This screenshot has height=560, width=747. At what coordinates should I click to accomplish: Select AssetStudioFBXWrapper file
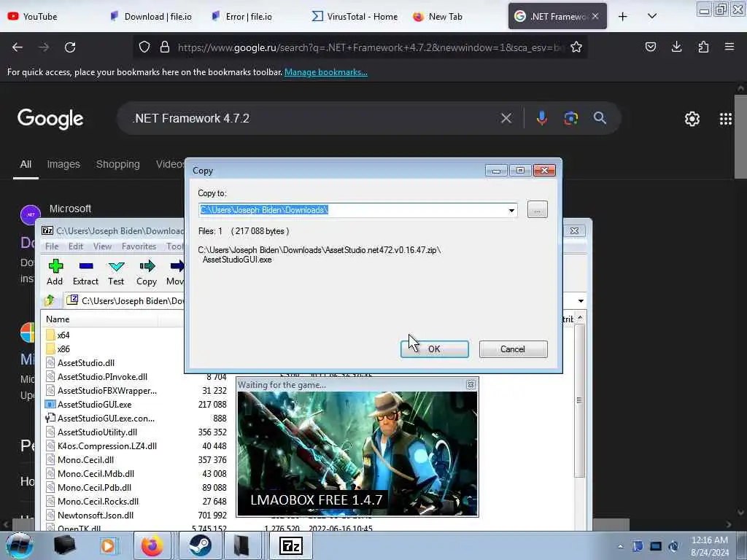[x=101, y=391]
